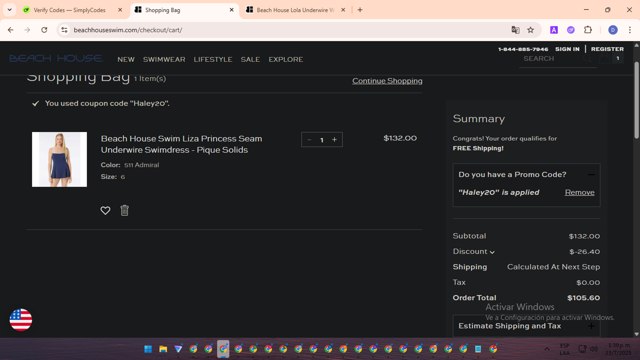Click the 1-844-885-7946 phone number
Screen dimensions: 640x360
tap(523, 49)
